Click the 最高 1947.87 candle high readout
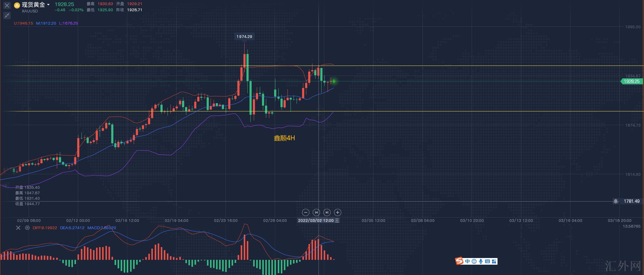Screen dimensions: 644x275 [28, 193]
